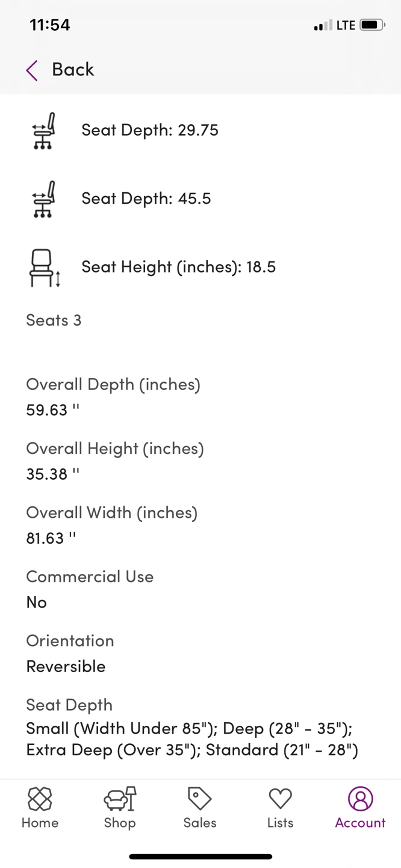Tap the Seat Depth 45.5 chair icon
Viewport: 401px width, 868px height.
pyautogui.click(x=44, y=199)
